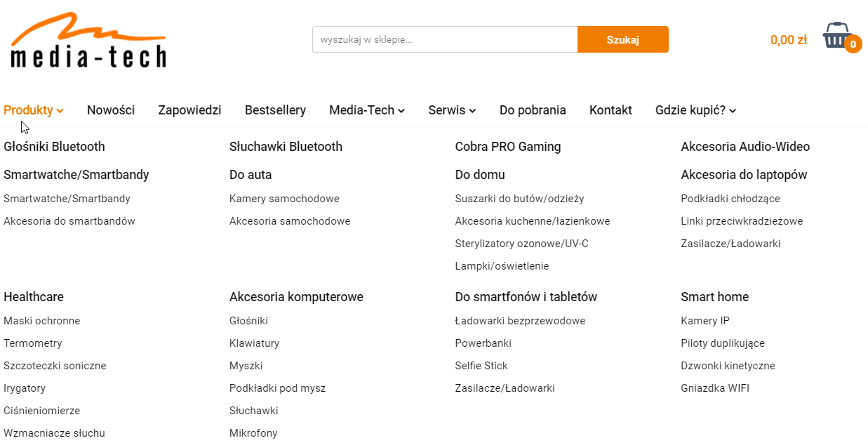868x443 pixels.
Task: Click the orange cart count badge
Action: pos(853,44)
